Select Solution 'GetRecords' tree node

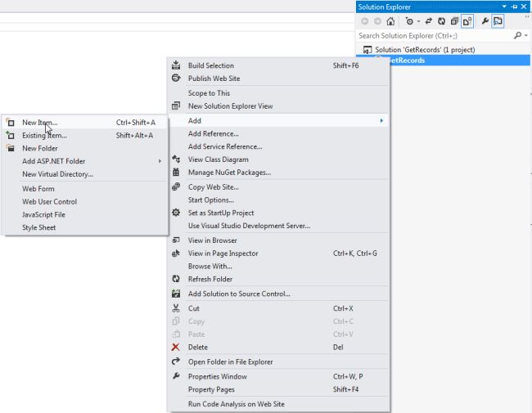click(x=425, y=50)
